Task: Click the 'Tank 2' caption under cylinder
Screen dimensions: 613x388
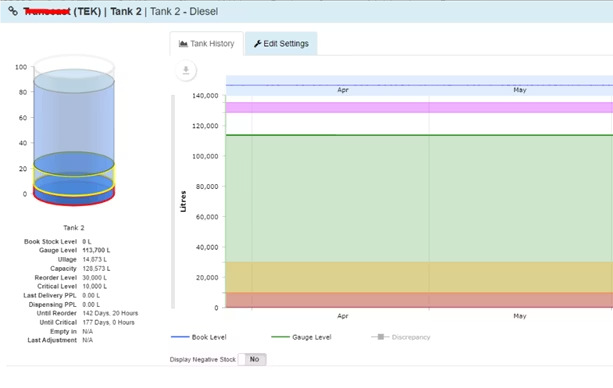Action: point(74,228)
